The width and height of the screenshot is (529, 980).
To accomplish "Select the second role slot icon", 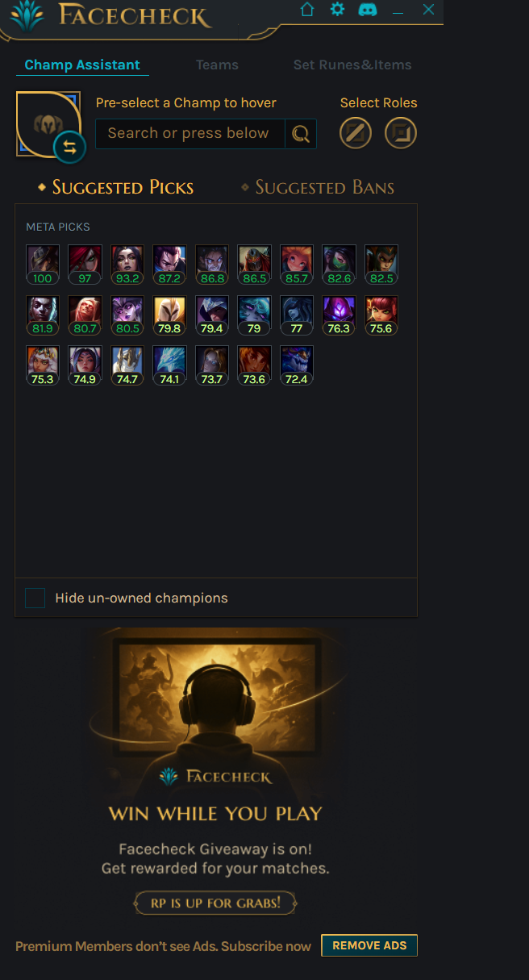I will click(401, 133).
